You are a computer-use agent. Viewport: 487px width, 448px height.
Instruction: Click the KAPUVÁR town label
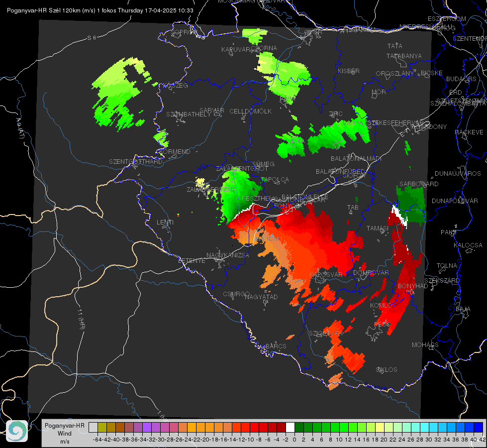[x=236, y=50]
